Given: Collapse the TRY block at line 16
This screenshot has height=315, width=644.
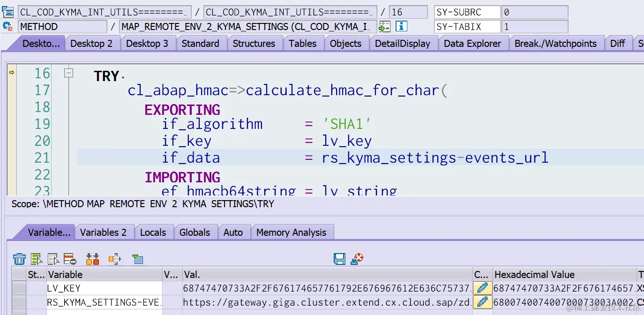Looking at the screenshot, I should click(x=69, y=73).
